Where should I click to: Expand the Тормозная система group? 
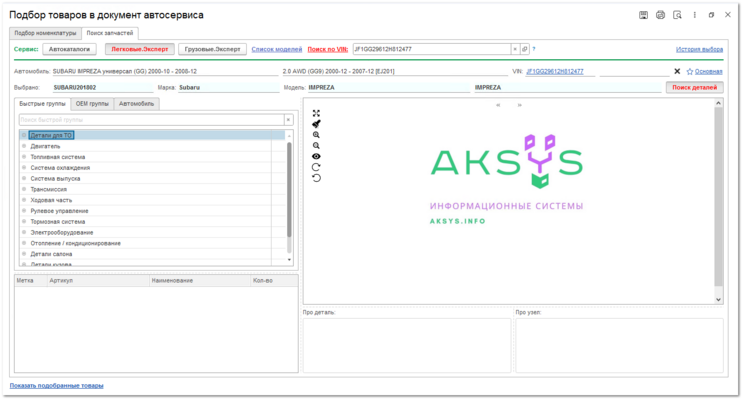point(24,222)
